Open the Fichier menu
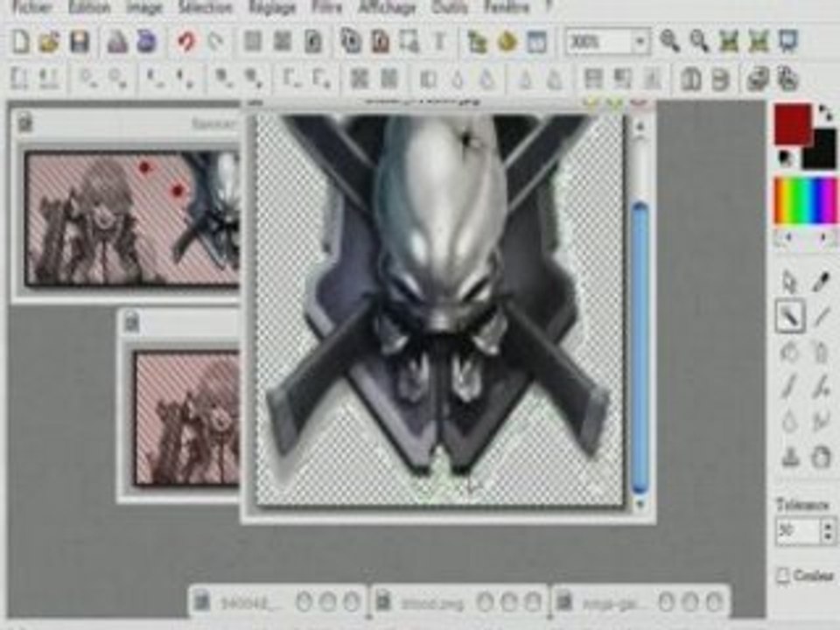The width and height of the screenshot is (840, 630). pos(32,7)
